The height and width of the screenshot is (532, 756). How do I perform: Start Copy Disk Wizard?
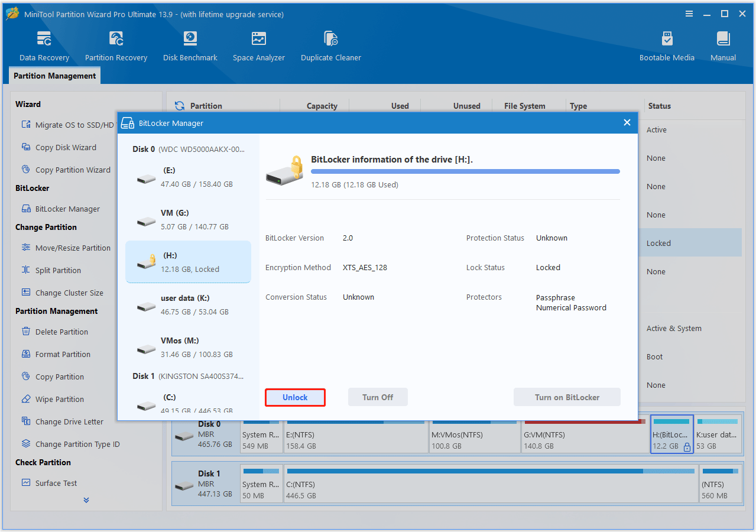click(x=59, y=147)
